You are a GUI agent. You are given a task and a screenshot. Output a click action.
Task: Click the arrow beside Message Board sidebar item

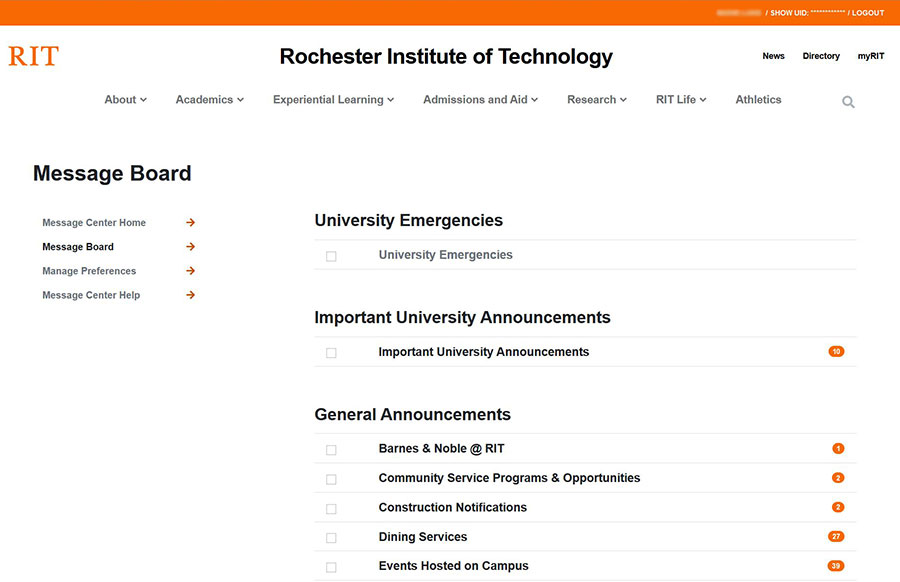pyautogui.click(x=191, y=247)
